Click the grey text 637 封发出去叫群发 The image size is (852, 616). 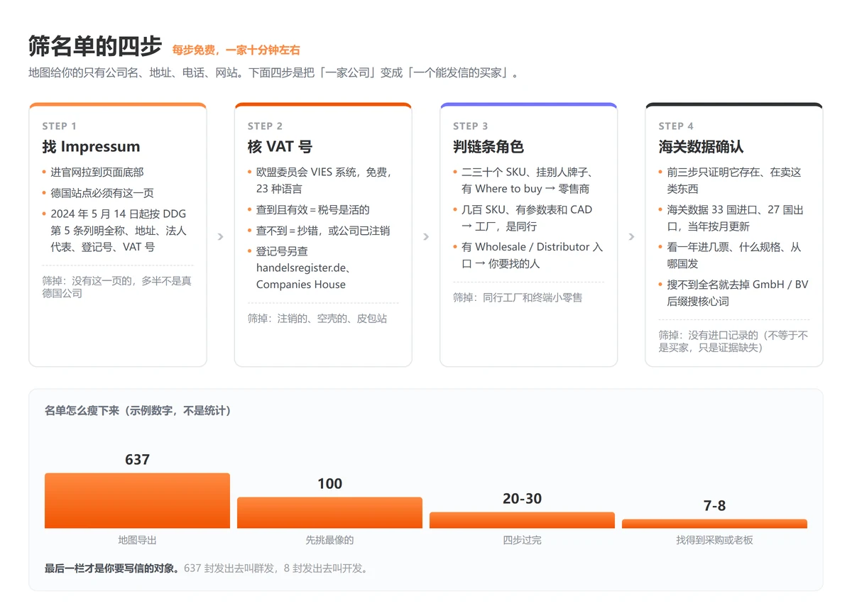click(x=275, y=568)
